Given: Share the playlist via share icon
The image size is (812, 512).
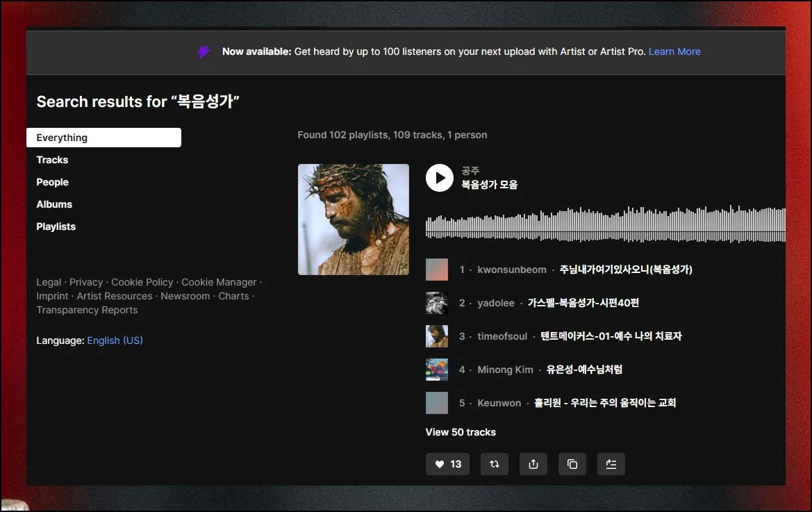Looking at the screenshot, I should click(533, 464).
